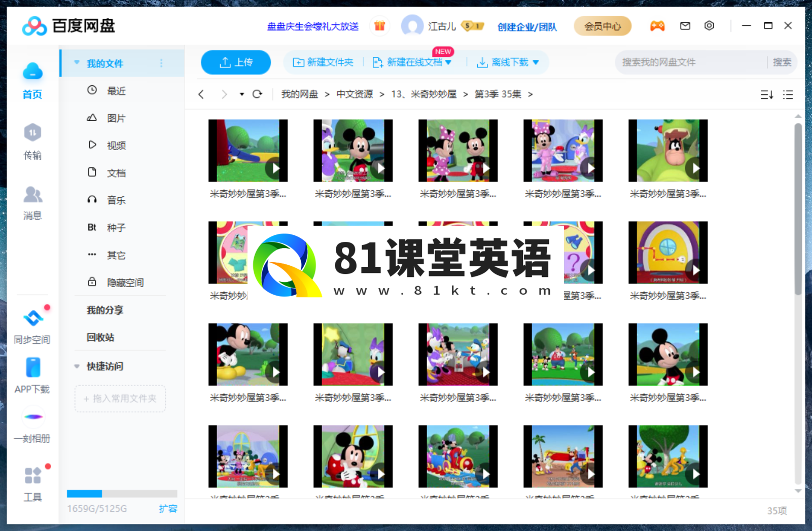The image size is (812, 531).
Task: Open the 视频 videos category
Action: click(116, 146)
